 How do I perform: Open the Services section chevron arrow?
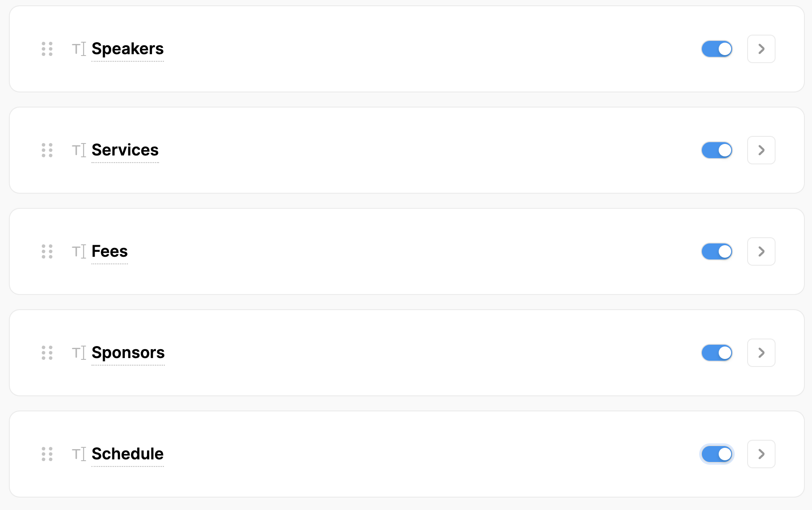coord(761,150)
